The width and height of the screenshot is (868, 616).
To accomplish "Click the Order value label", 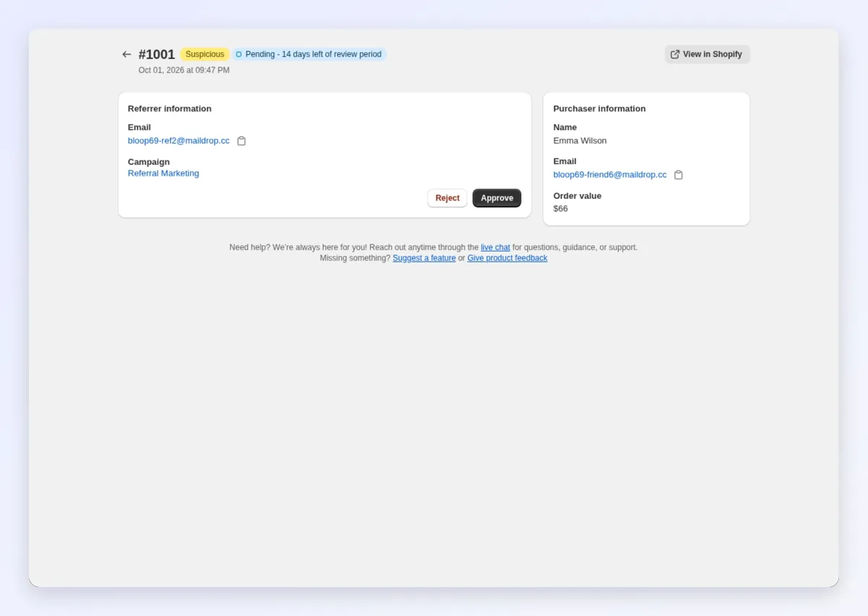I will pos(577,196).
